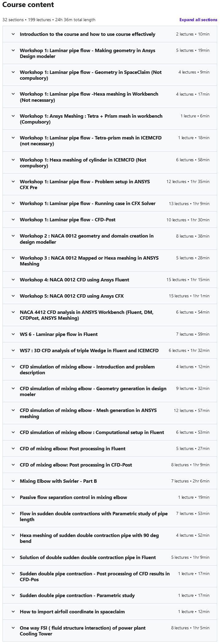This screenshot has height=644, width=220.
Task: Click chevron beside Passive flow separation control
Action: coord(13,497)
